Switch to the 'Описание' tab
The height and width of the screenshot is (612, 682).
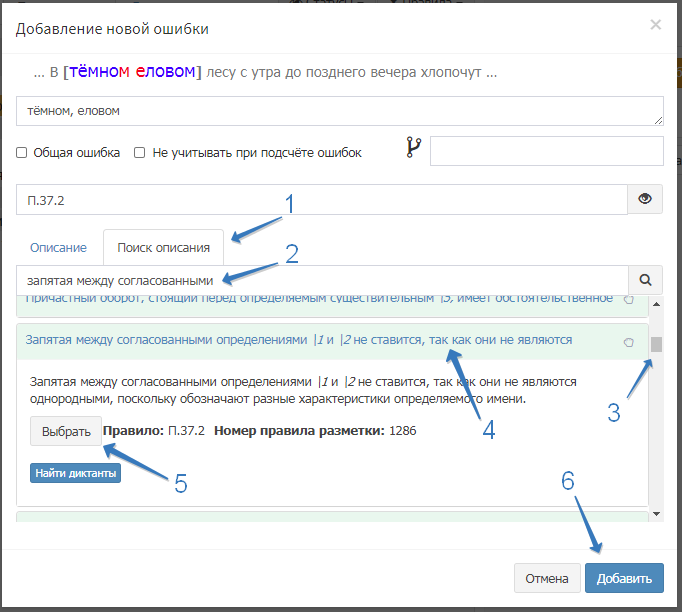[x=58, y=247]
